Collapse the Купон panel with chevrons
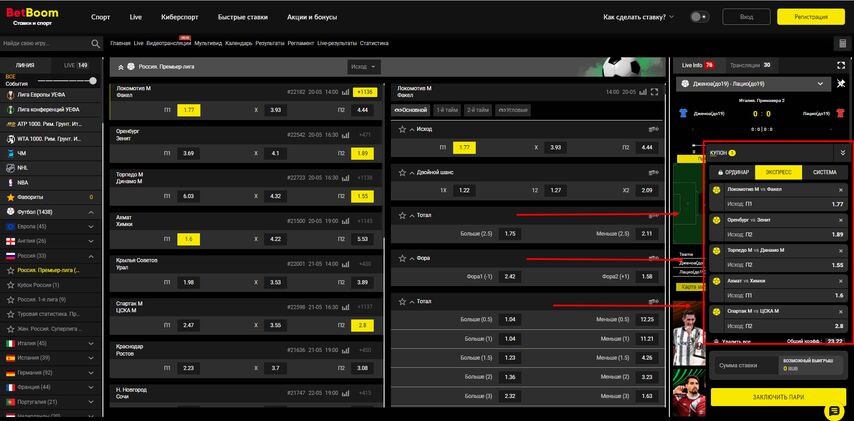This screenshot has width=854, height=421. click(842, 153)
